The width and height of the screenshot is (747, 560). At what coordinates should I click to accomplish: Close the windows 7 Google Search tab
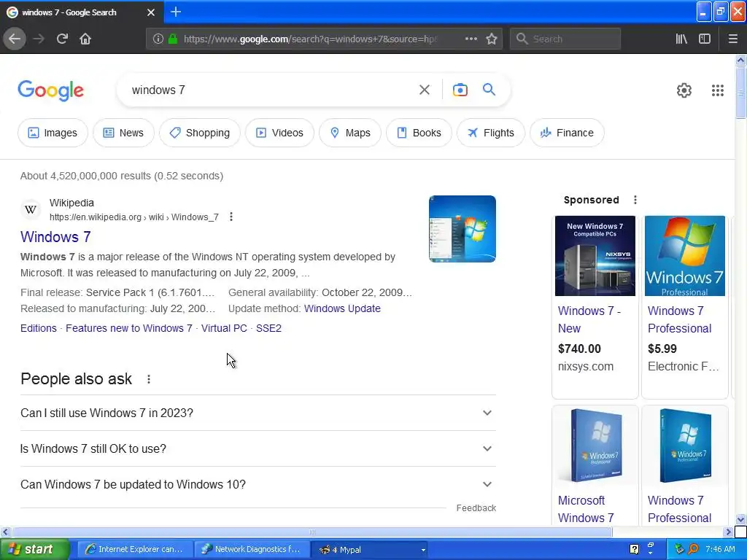[x=151, y=12]
